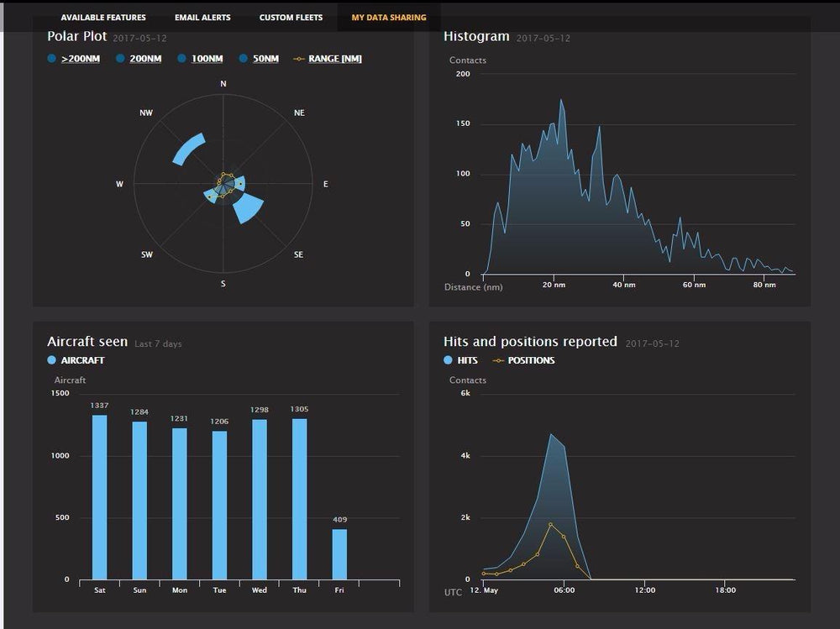Click the NW compass label
The width and height of the screenshot is (840, 629).
click(x=146, y=113)
